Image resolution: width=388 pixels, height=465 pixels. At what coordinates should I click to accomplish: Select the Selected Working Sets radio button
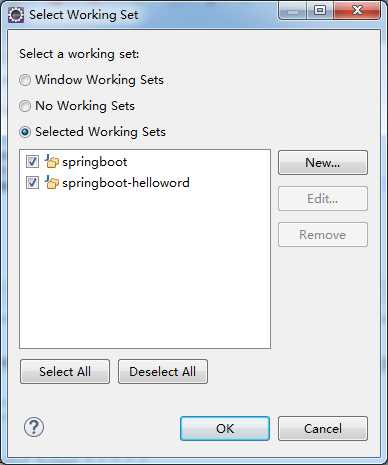click(25, 132)
